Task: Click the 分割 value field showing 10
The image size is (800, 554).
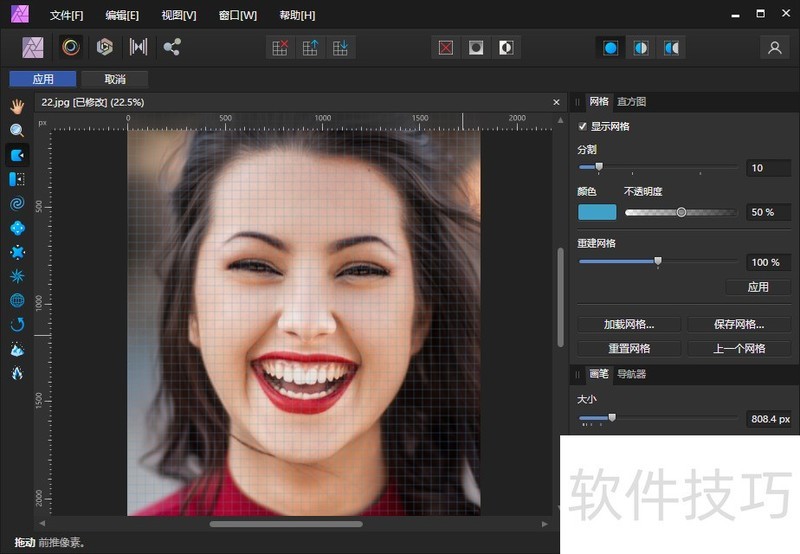Action: (x=768, y=168)
